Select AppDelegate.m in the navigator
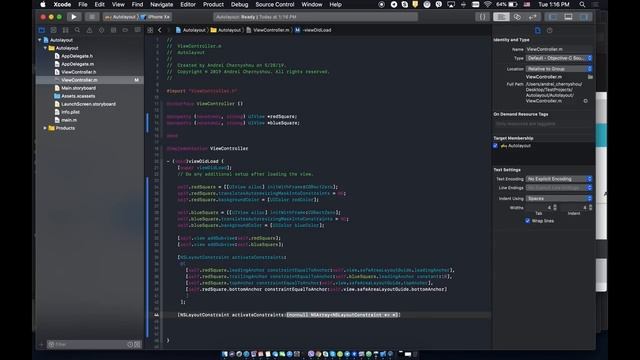The width and height of the screenshot is (640, 360). pos(77,64)
